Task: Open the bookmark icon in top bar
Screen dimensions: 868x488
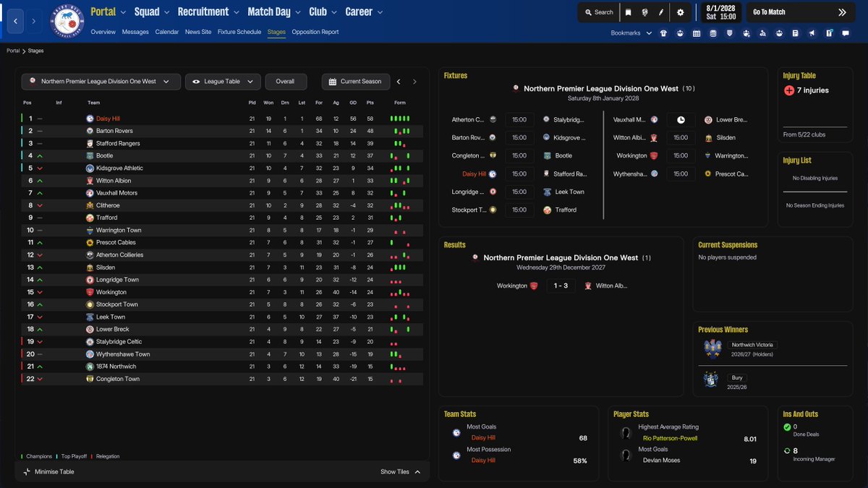Action: (x=628, y=12)
